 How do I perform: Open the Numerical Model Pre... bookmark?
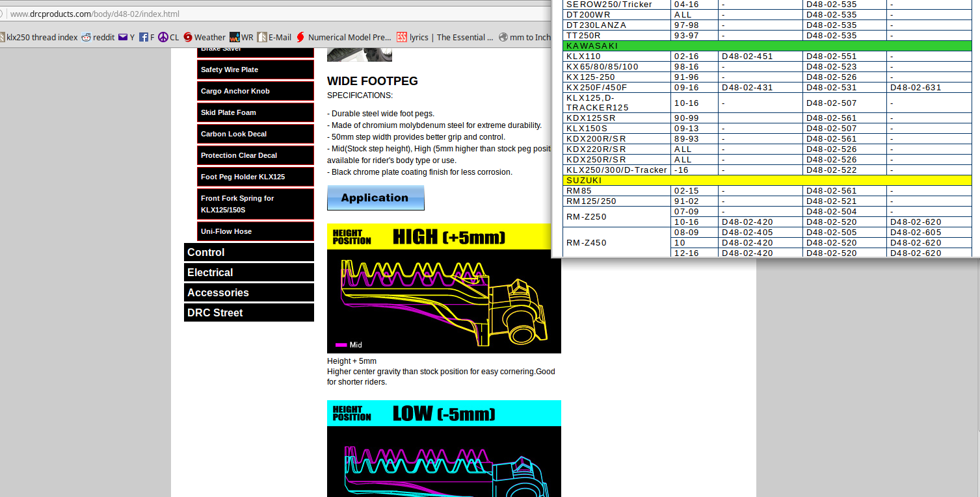click(x=344, y=37)
